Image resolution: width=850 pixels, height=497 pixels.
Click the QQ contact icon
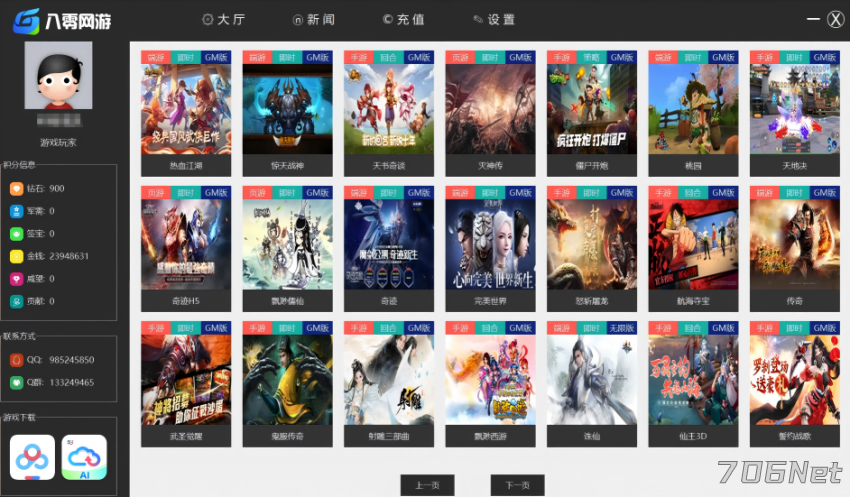16,360
